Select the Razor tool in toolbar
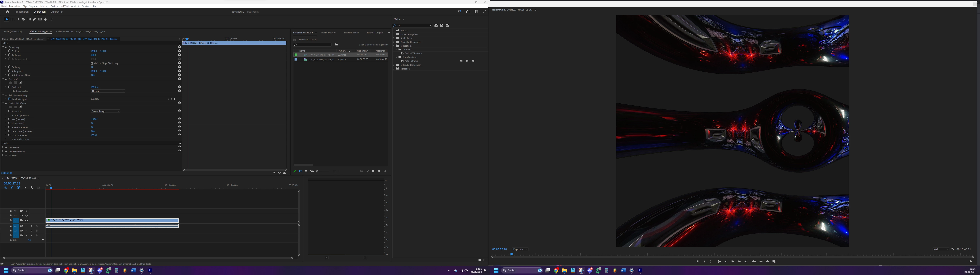 click(23, 19)
